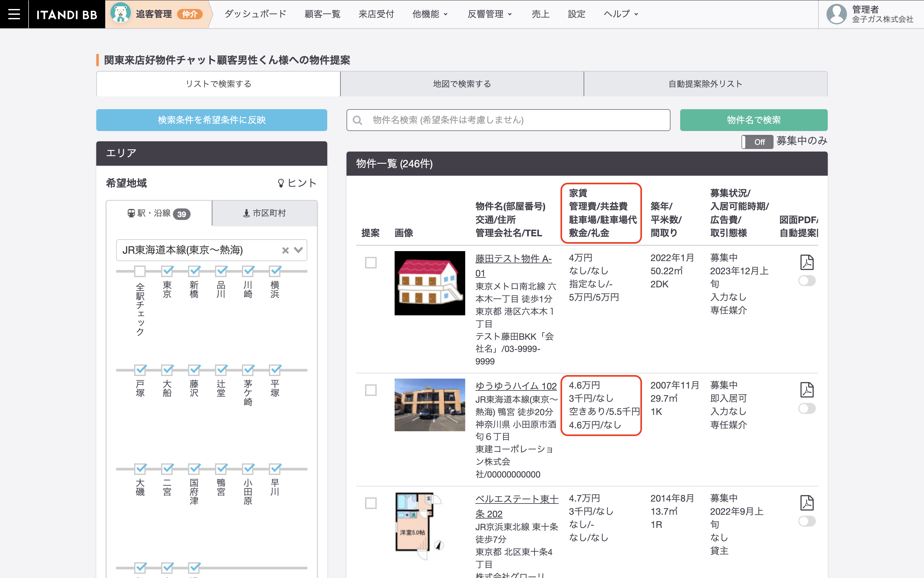Open the hamburger menu icon
The image size is (924, 578).
click(x=14, y=14)
